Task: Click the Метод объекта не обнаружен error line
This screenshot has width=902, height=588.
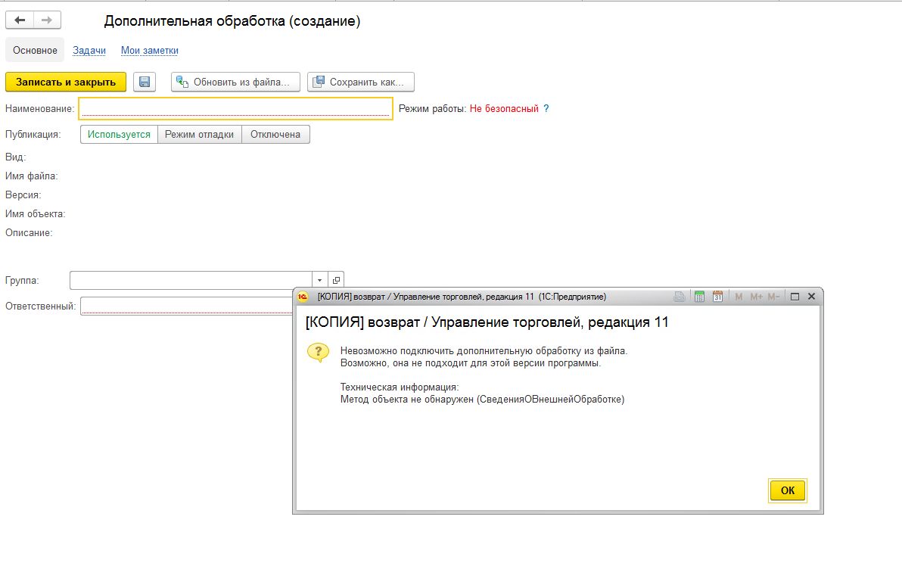Action: point(482,400)
